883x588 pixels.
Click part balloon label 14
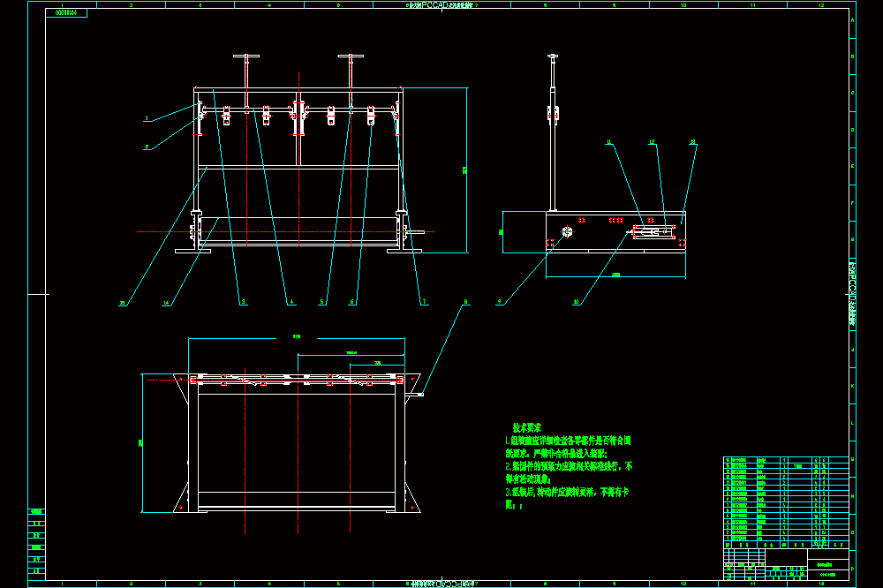[166, 303]
